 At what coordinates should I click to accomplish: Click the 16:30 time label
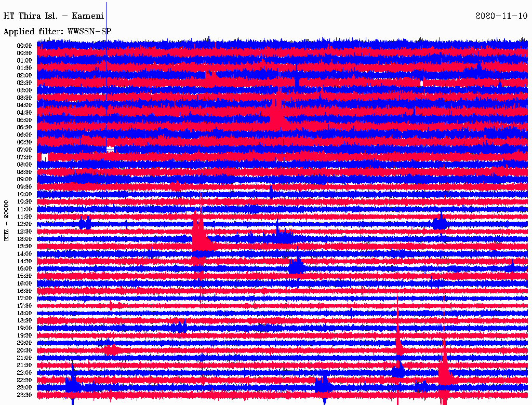24,291
